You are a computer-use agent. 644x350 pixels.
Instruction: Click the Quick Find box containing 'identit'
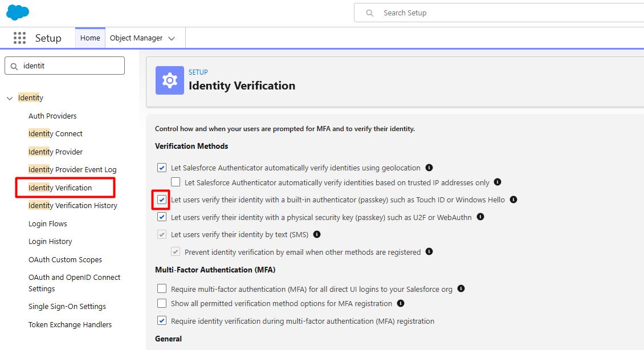coord(64,66)
